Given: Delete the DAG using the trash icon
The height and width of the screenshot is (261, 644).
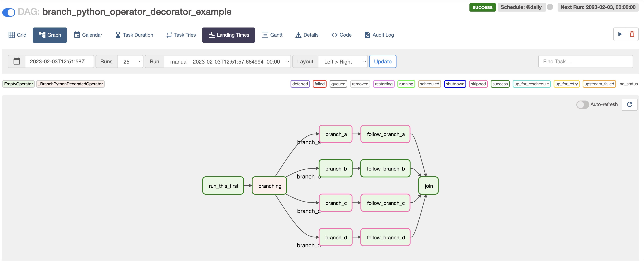Looking at the screenshot, I should click(632, 35).
